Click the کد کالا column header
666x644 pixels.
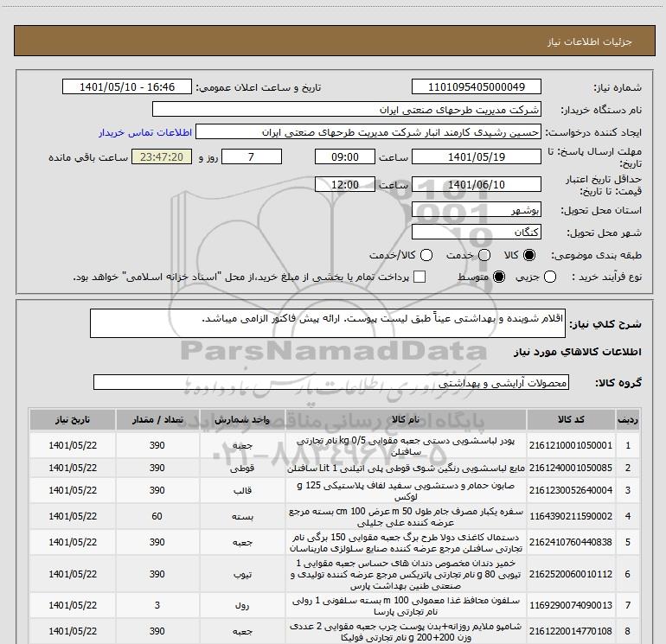[x=571, y=419]
